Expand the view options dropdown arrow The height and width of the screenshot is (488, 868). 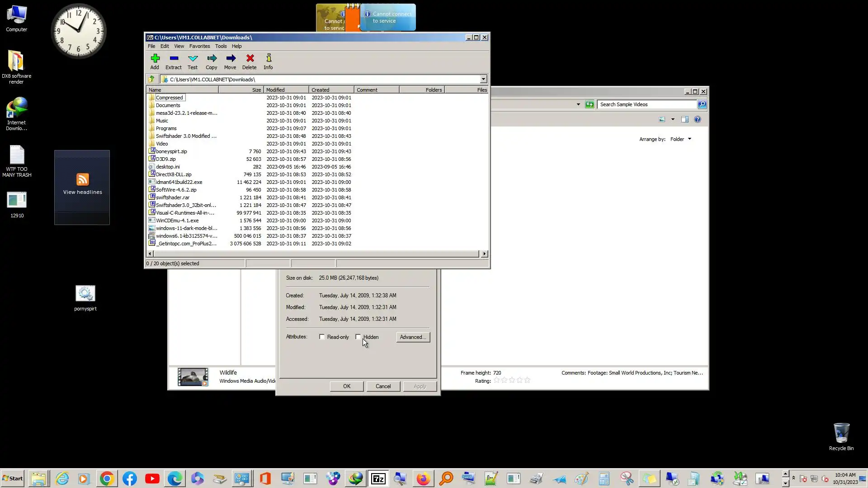coord(673,120)
